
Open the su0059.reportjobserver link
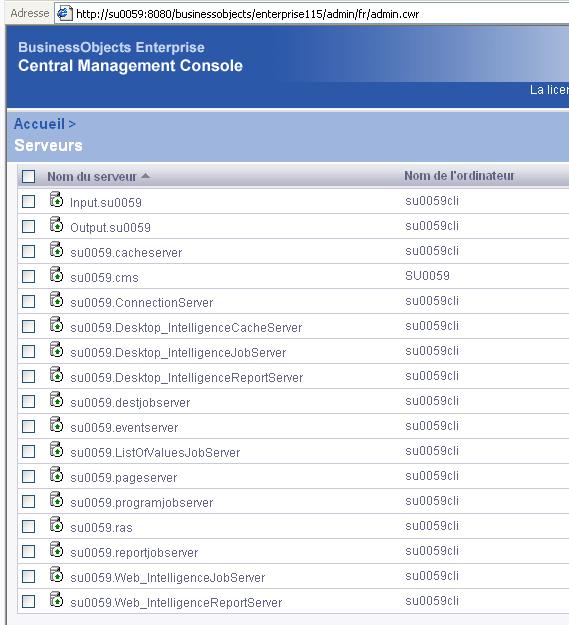tap(134, 552)
